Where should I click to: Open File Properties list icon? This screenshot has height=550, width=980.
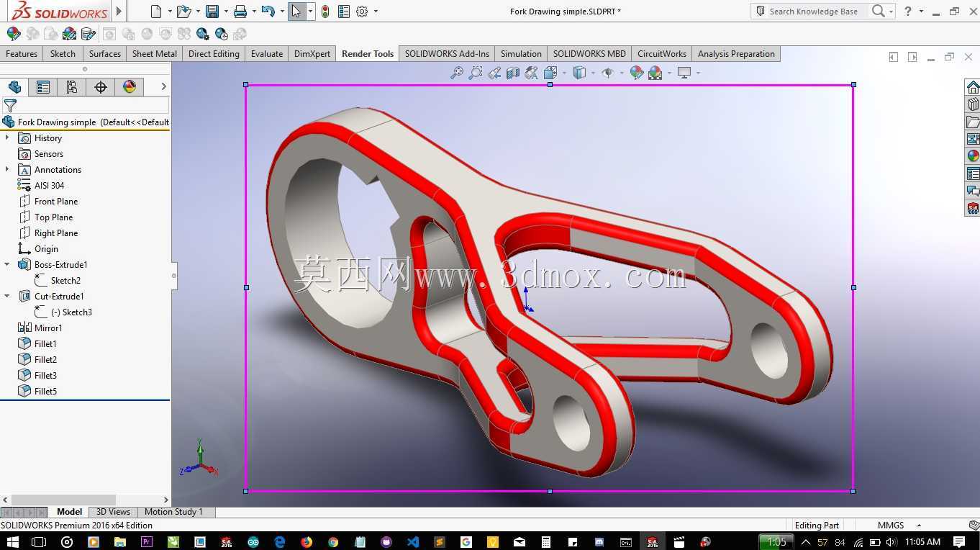[x=343, y=11]
